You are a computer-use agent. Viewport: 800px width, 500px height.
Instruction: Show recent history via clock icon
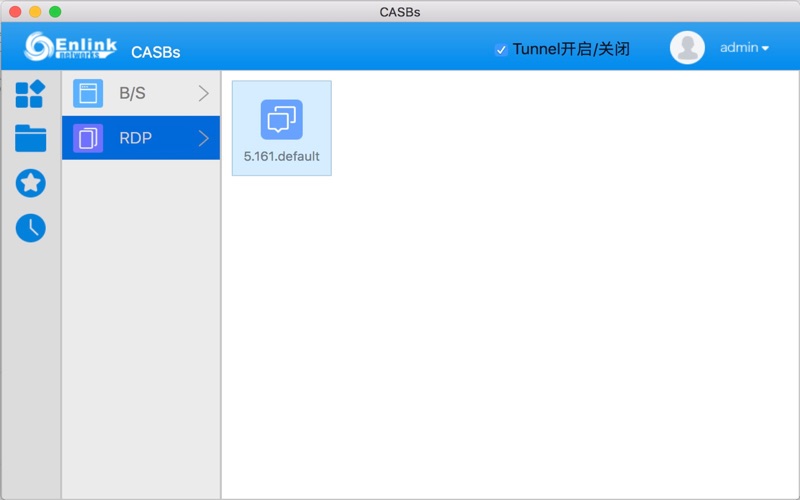click(31, 228)
